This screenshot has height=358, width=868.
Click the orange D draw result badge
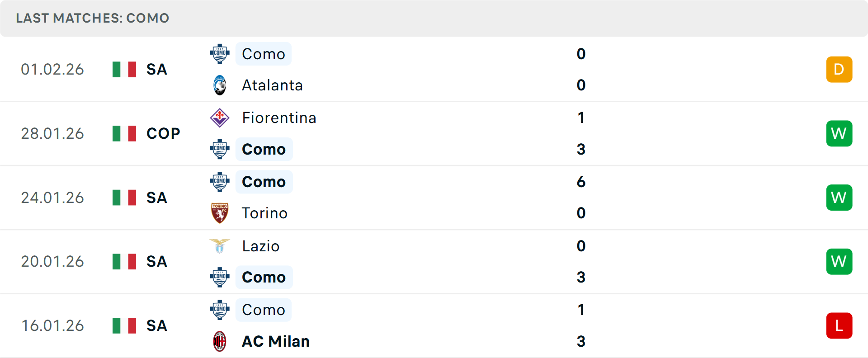point(839,69)
